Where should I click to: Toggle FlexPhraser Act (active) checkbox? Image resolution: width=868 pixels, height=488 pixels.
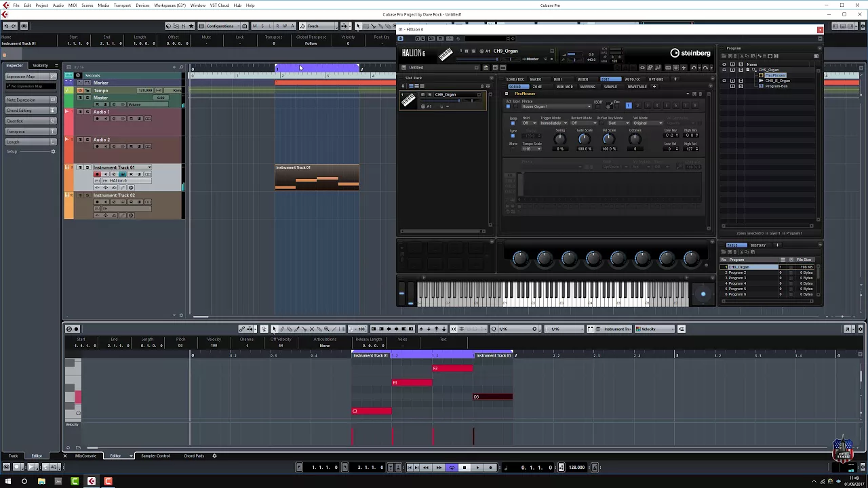click(508, 106)
